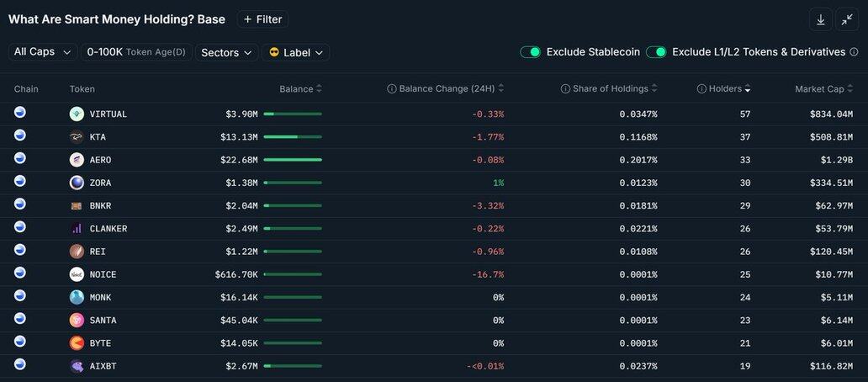Sort table by Holders column
The width and height of the screenshot is (868, 382).
(x=723, y=88)
